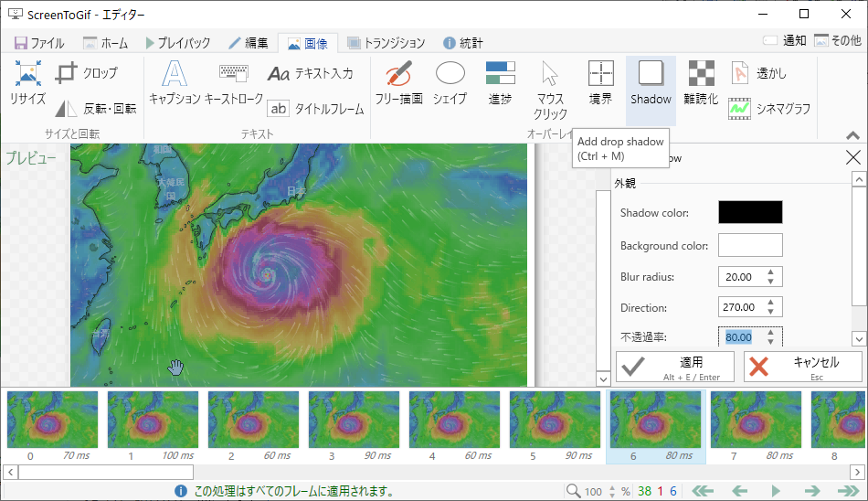Go to the first frame
The image size is (868, 501).
coord(703,491)
